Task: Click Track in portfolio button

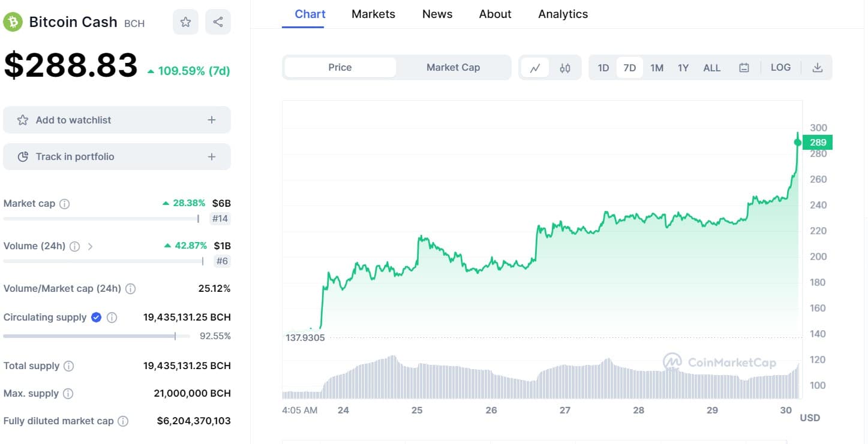Action: (117, 157)
